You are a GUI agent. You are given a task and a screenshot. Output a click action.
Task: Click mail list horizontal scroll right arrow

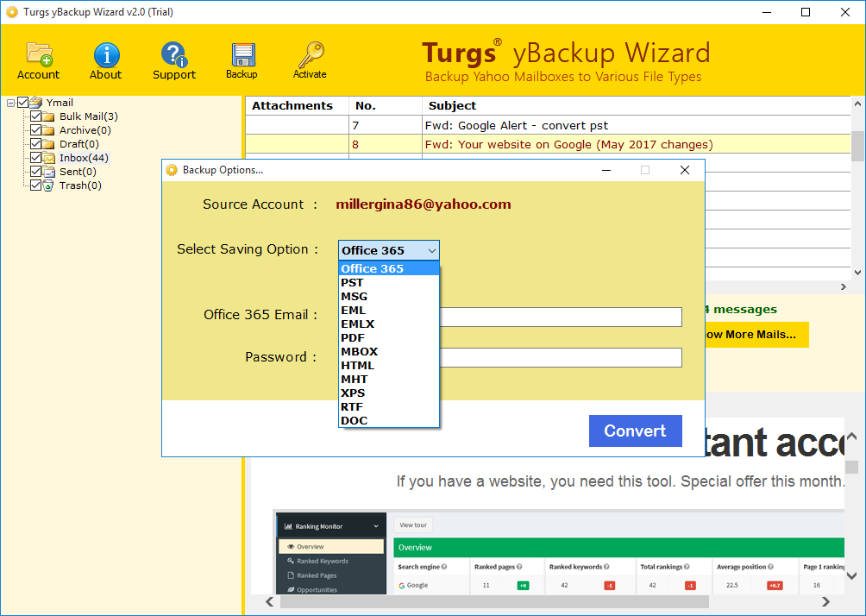[843, 286]
